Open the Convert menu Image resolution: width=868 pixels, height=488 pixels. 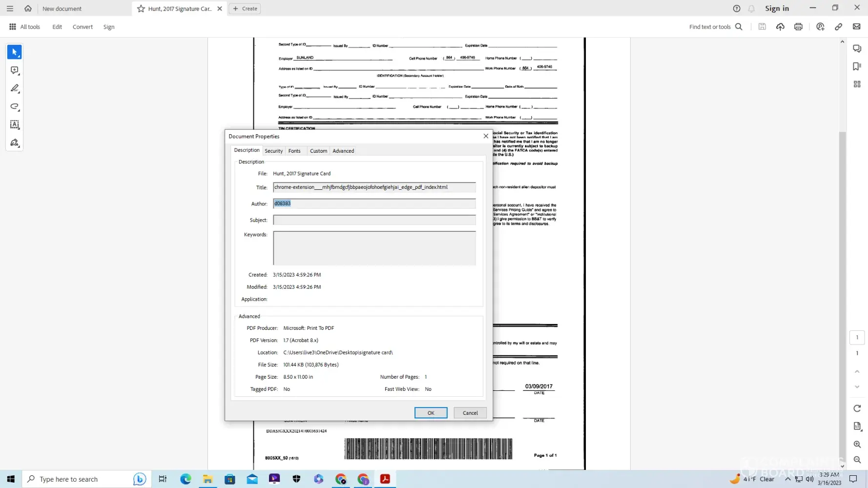pos(83,27)
